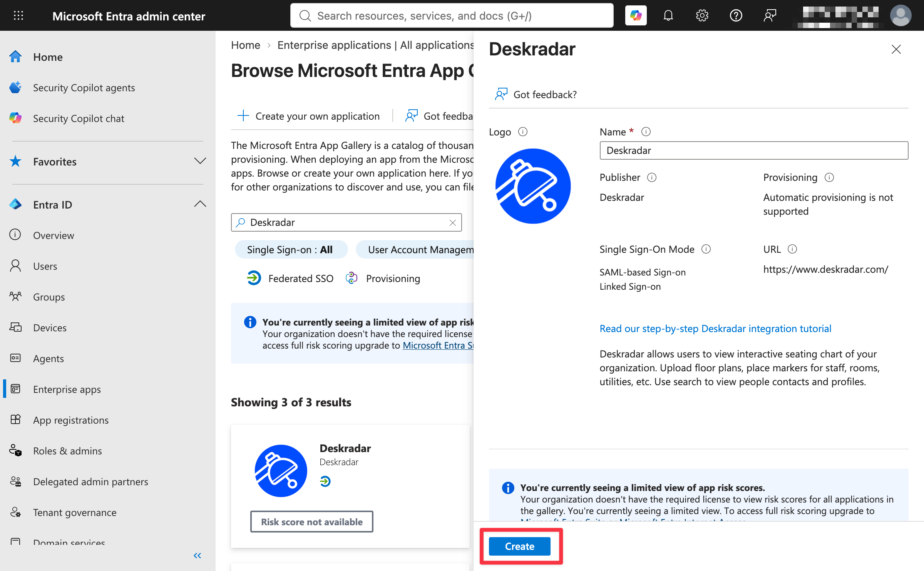This screenshot has height=571, width=924.
Task: Click the Single Sign-On Mode info icon
Action: pos(706,249)
